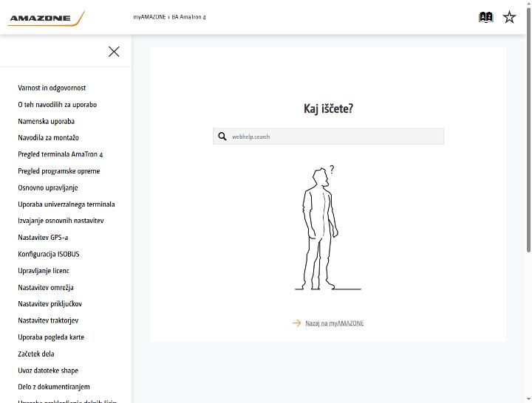This screenshot has height=403, width=532.
Task: Open Varnost in odgovornost chapter
Action: click(52, 88)
